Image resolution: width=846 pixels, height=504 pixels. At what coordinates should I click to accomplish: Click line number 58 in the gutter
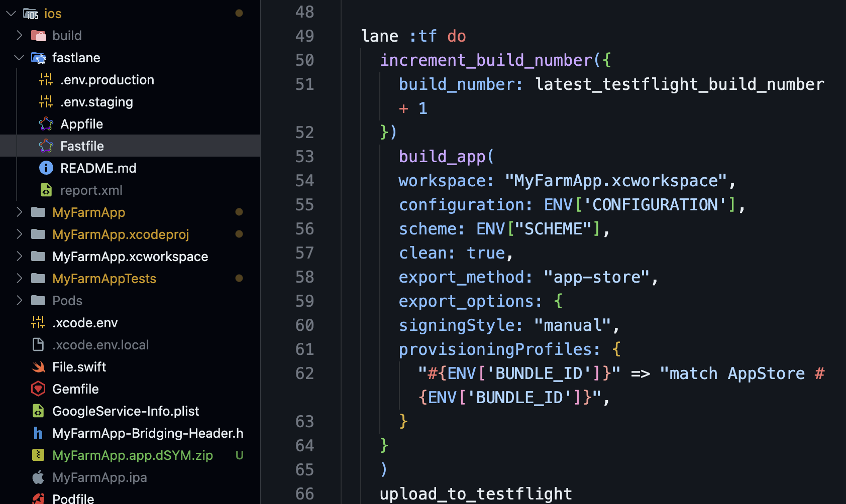[x=304, y=277]
